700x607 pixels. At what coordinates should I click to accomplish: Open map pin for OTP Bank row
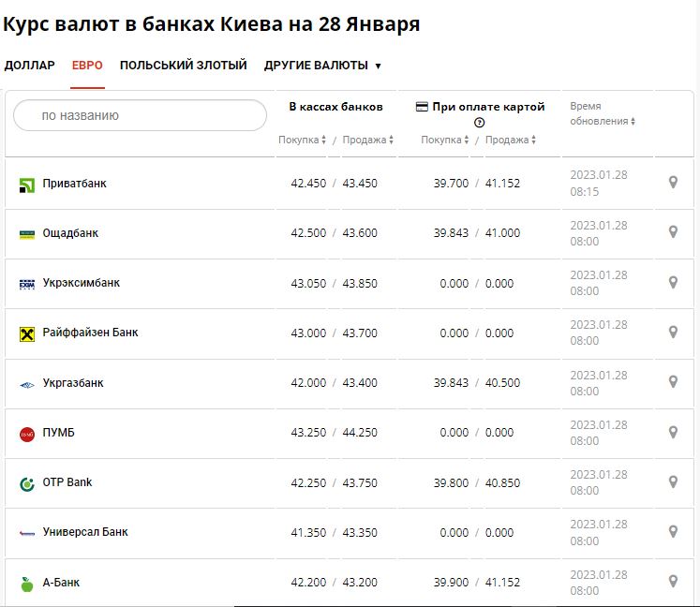click(x=673, y=481)
